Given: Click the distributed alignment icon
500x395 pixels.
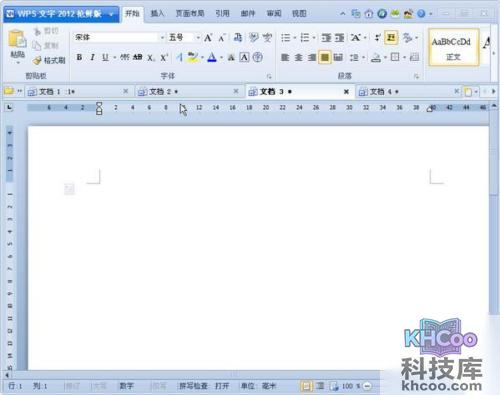Looking at the screenshot, I should [338, 57].
